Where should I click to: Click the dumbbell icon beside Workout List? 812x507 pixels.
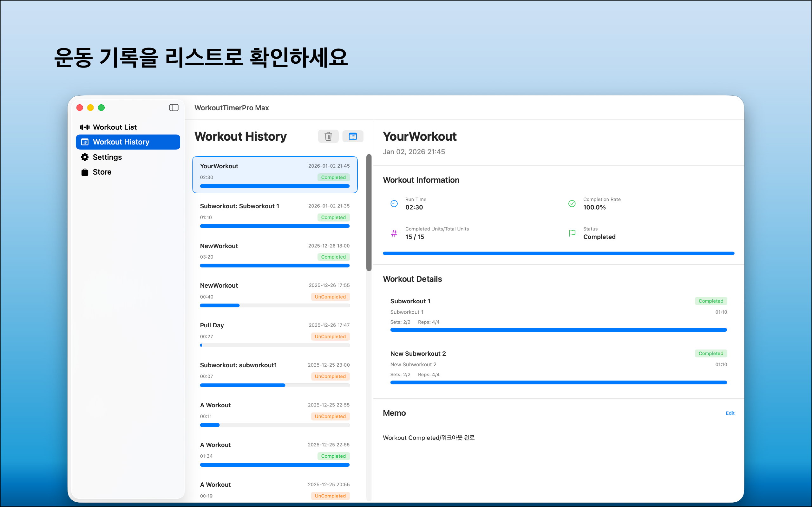85,127
